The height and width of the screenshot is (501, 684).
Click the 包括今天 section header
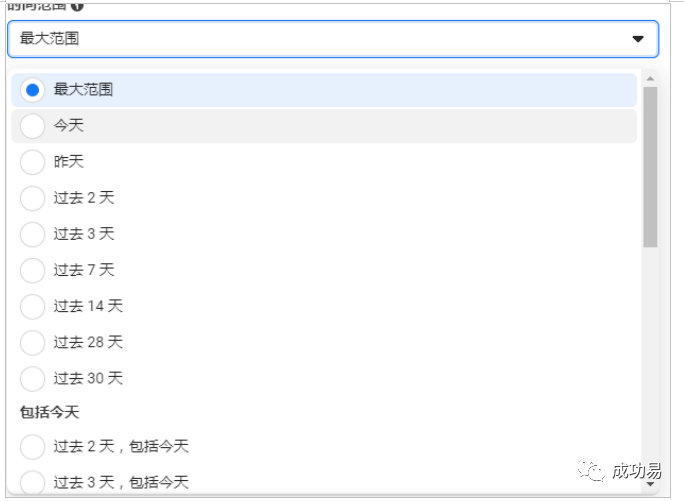(50, 412)
